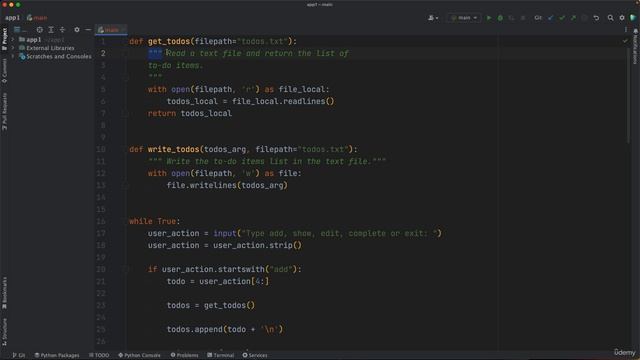
Task: Place cursor on 'return todos_local' line
Action: (190, 113)
